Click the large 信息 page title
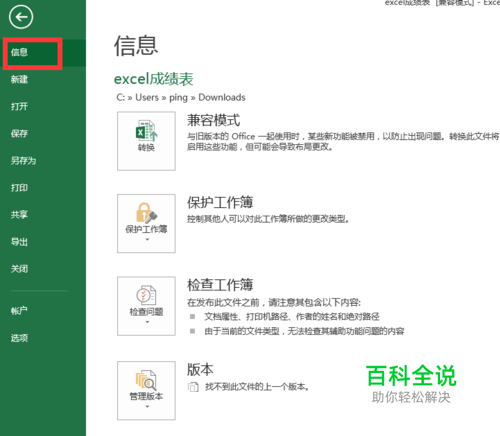Image resolution: width=500 pixels, height=436 pixels. [x=136, y=46]
